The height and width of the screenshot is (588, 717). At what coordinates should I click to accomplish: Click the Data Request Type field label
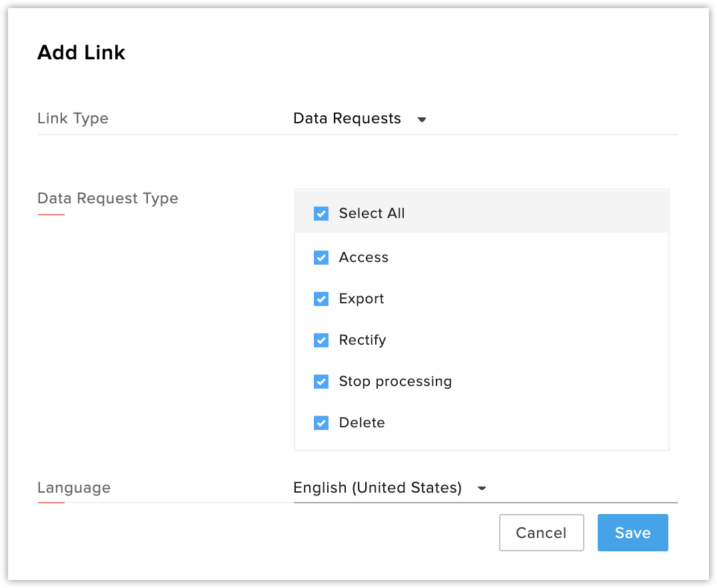pyautogui.click(x=108, y=198)
